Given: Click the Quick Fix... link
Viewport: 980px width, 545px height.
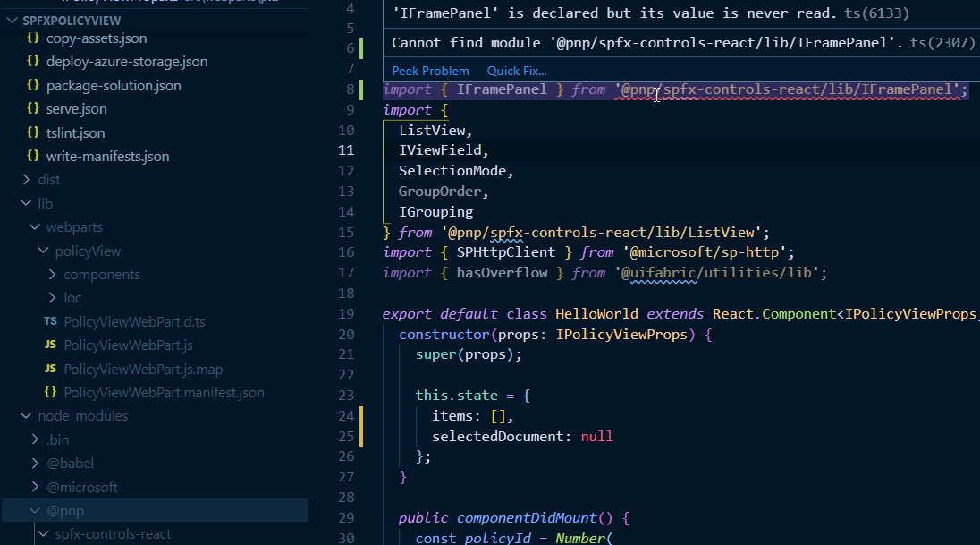Looking at the screenshot, I should pos(517,70).
